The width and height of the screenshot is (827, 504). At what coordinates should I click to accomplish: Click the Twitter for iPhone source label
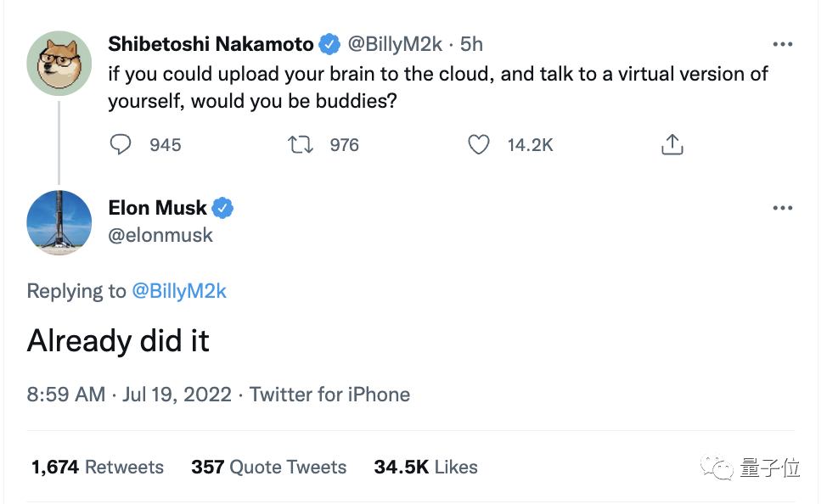[x=329, y=395]
